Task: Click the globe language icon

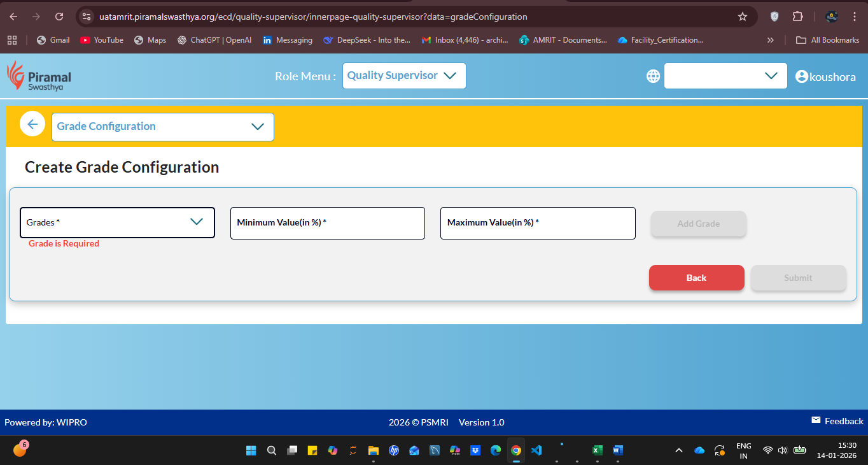Action: (x=653, y=76)
